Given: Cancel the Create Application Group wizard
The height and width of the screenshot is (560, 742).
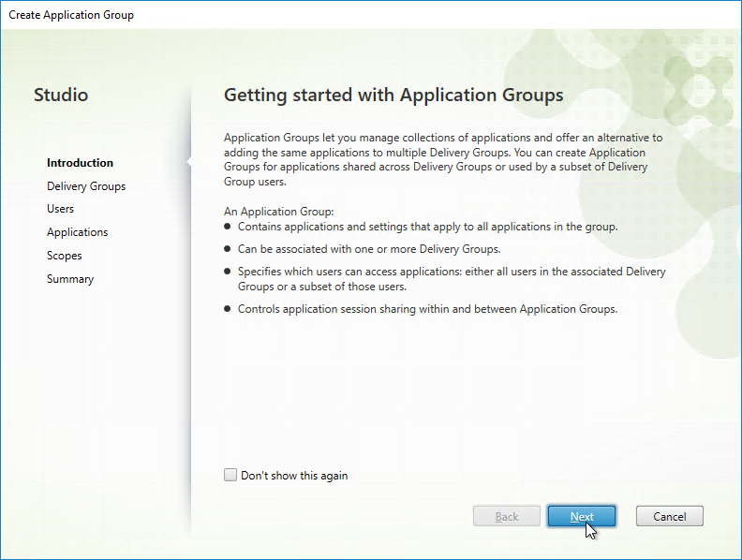Looking at the screenshot, I should pyautogui.click(x=670, y=516).
